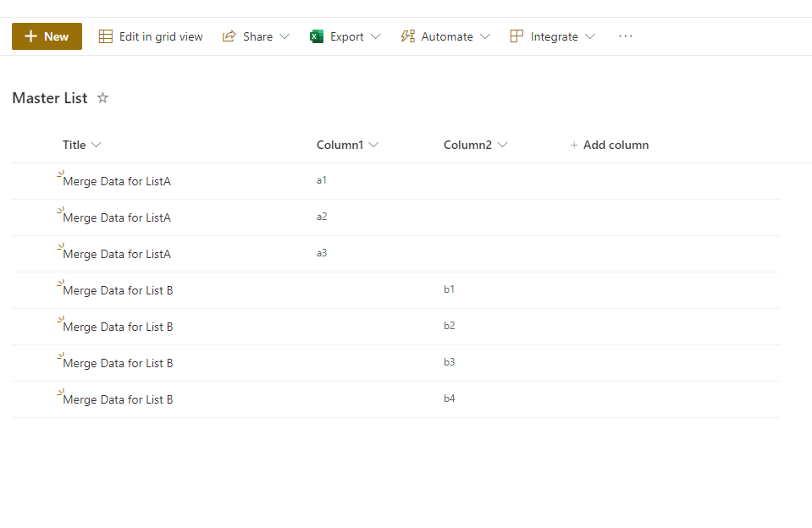Image resolution: width=812 pixels, height=528 pixels.
Task: Click the a2 cell in Column1
Action: tap(322, 217)
